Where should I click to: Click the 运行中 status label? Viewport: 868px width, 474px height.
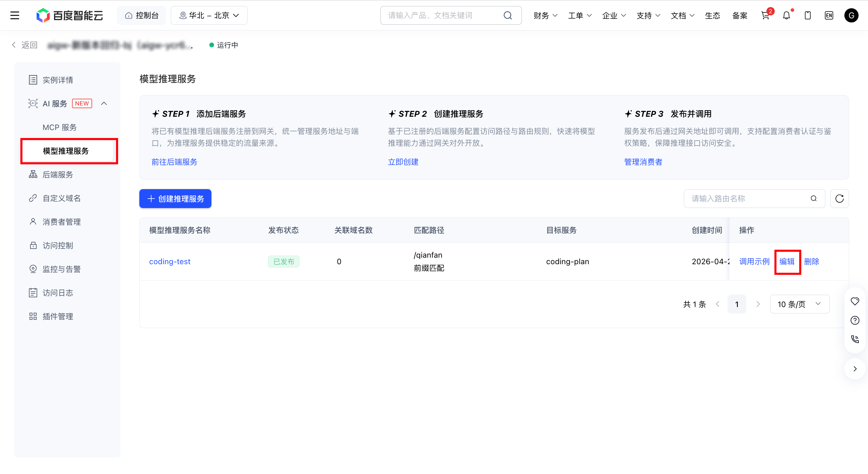point(227,45)
